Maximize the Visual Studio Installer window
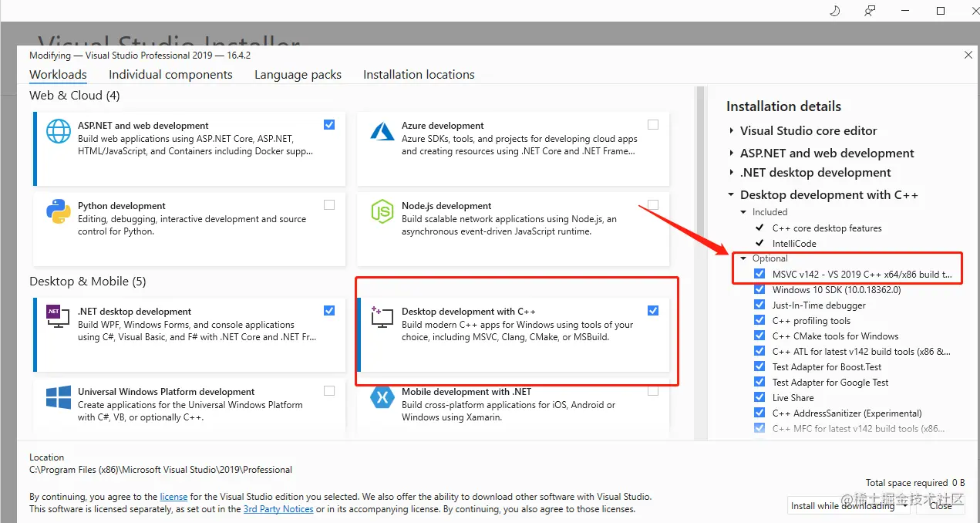 [941, 11]
